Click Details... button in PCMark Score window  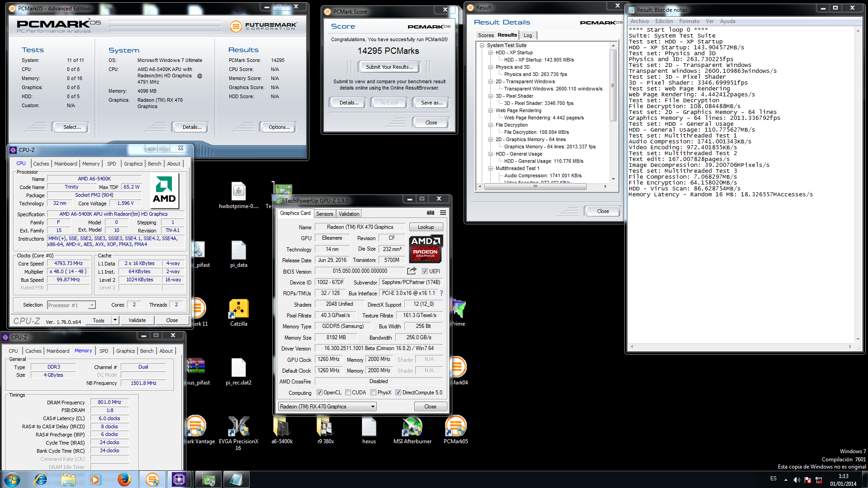coord(349,103)
